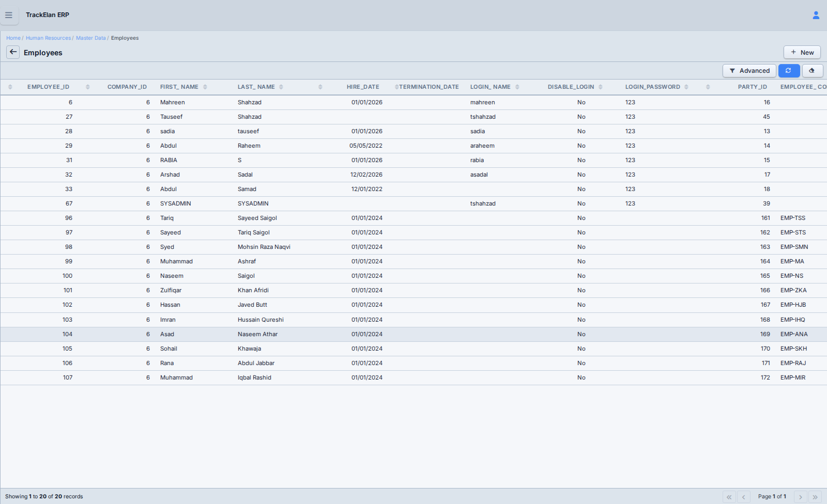Go to the next page
Screen dimensions: 827x504
click(801, 497)
